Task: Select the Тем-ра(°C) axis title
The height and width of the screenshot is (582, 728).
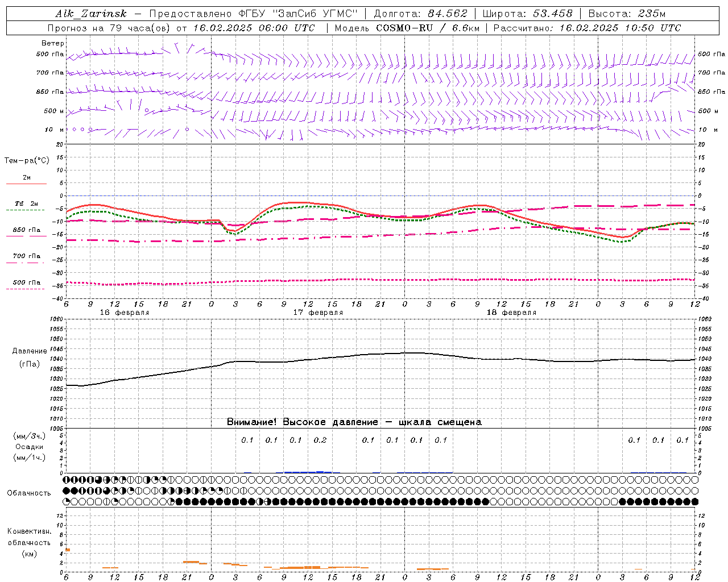Action: coord(27,161)
